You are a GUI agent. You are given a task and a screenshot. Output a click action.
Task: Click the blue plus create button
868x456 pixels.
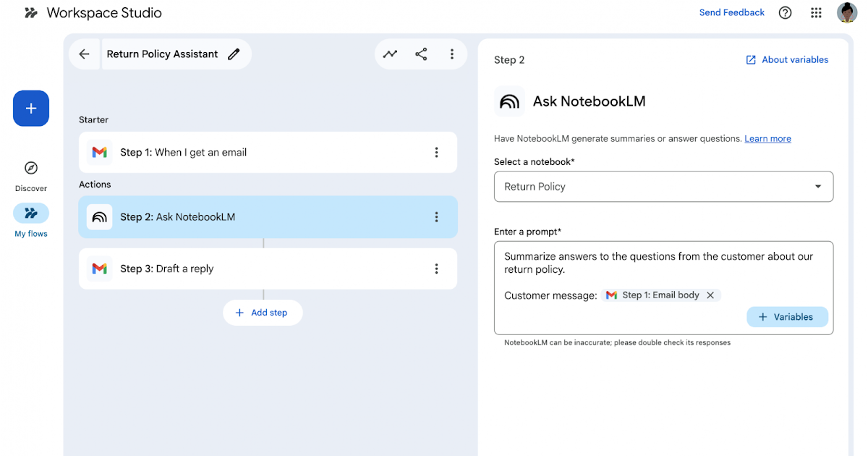[x=31, y=109]
